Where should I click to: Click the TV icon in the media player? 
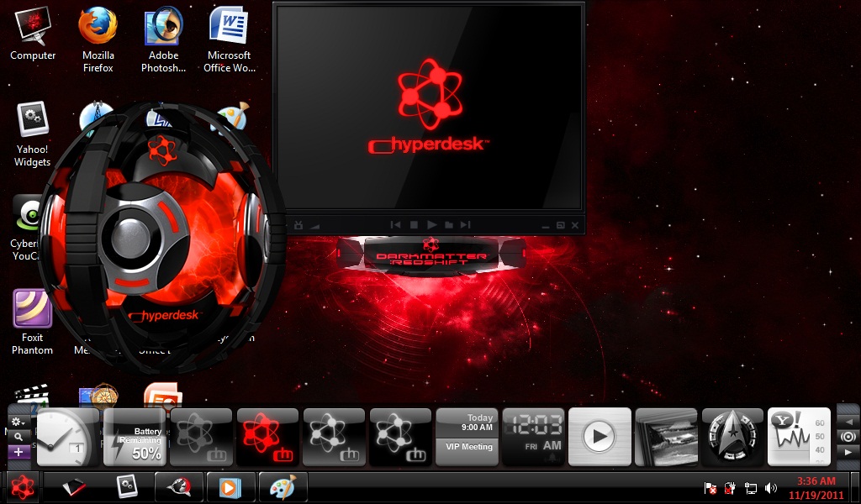298,225
